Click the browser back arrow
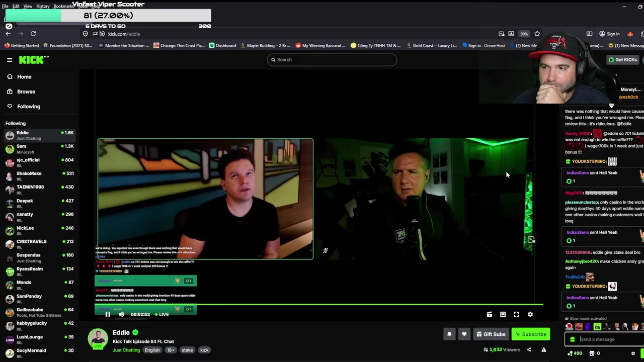This screenshot has width=644, height=362. click(x=8, y=34)
